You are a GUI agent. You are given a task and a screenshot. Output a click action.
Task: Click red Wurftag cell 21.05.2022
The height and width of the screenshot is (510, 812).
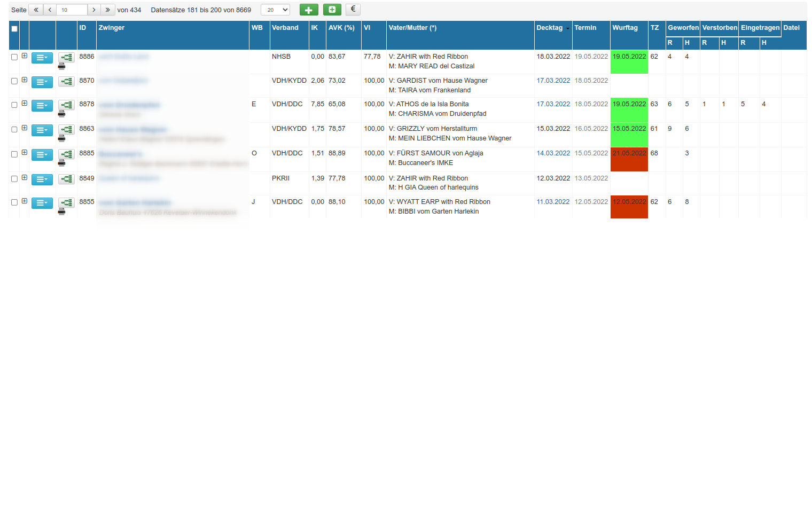(629, 153)
